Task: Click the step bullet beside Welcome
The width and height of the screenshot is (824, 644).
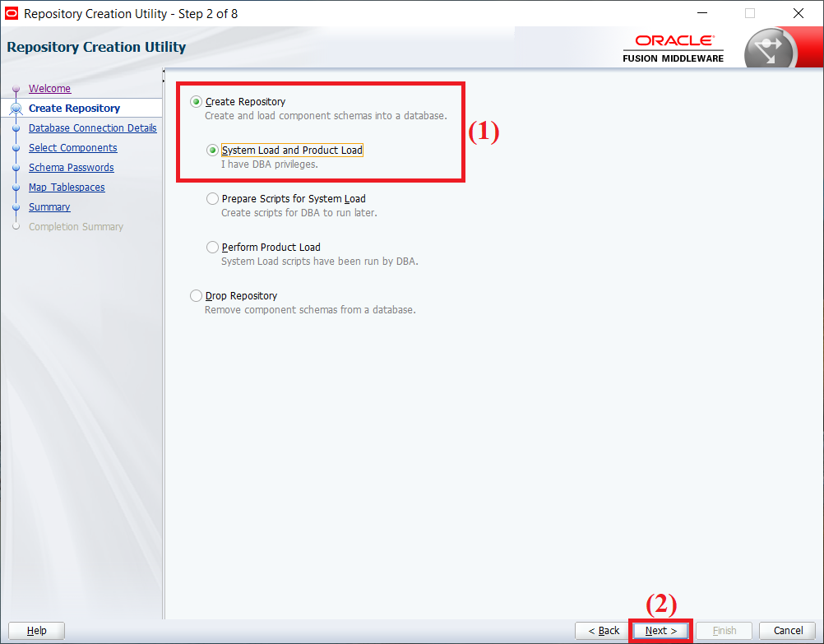Action: 16,89
